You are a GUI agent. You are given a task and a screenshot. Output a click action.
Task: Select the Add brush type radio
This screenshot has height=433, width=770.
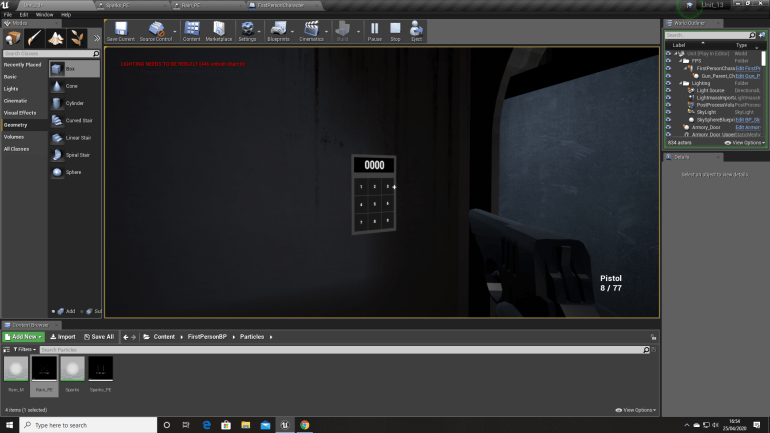coord(53,311)
